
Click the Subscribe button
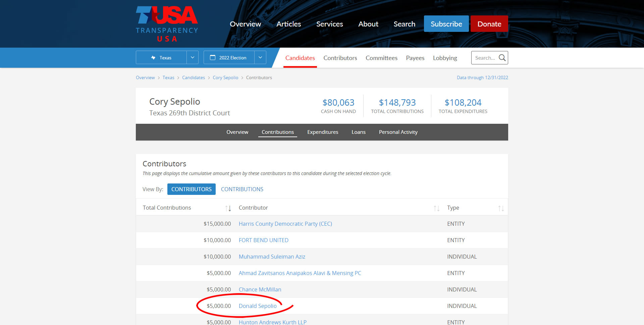click(x=446, y=24)
